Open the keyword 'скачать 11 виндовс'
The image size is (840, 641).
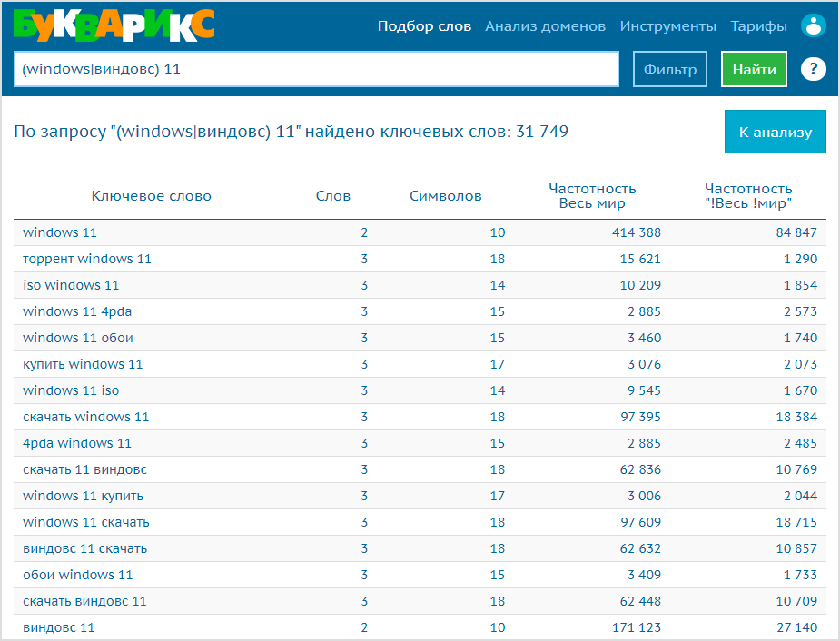(84, 469)
